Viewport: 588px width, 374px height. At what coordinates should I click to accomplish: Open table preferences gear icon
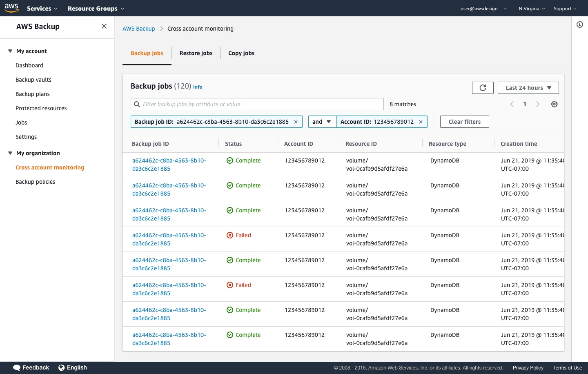554,104
